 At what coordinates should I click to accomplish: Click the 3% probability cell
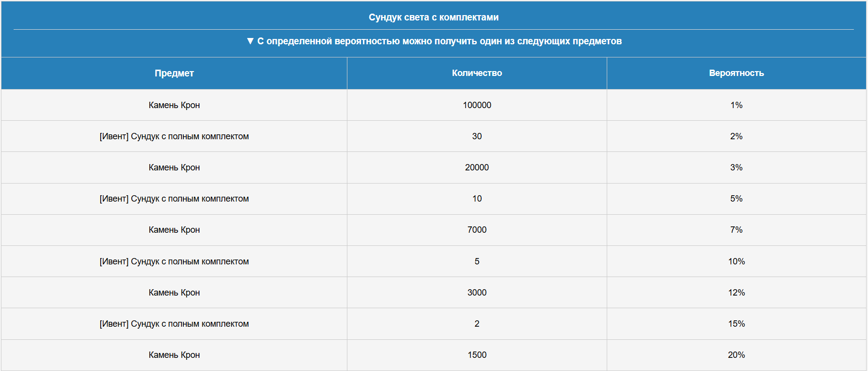click(736, 167)
